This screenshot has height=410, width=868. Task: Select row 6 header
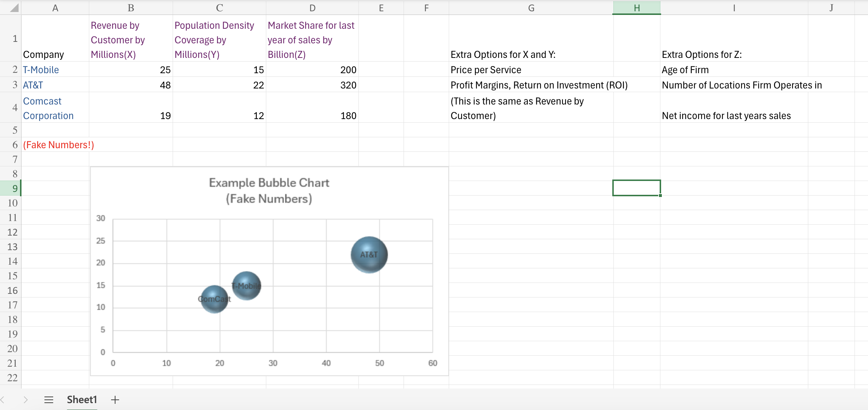tap(11, 145)
